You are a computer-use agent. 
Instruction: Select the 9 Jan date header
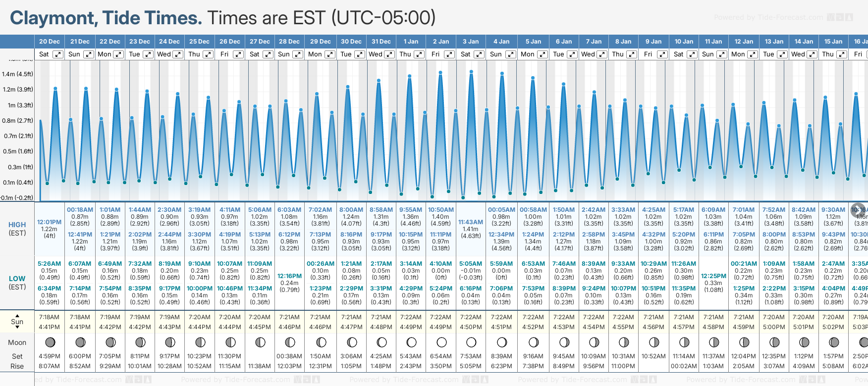tap(654, 42)
